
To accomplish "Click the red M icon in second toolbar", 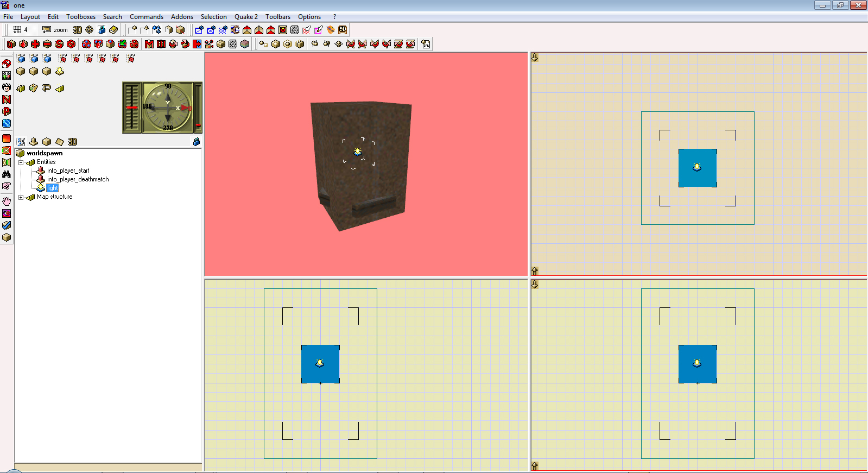I will click(x=149, y=44).
